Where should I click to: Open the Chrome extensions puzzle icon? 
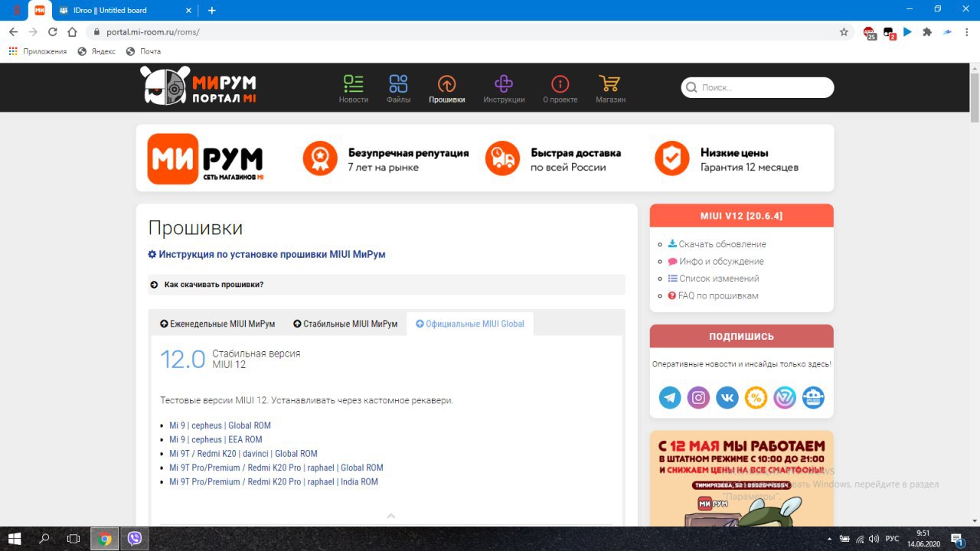[927, 32]
